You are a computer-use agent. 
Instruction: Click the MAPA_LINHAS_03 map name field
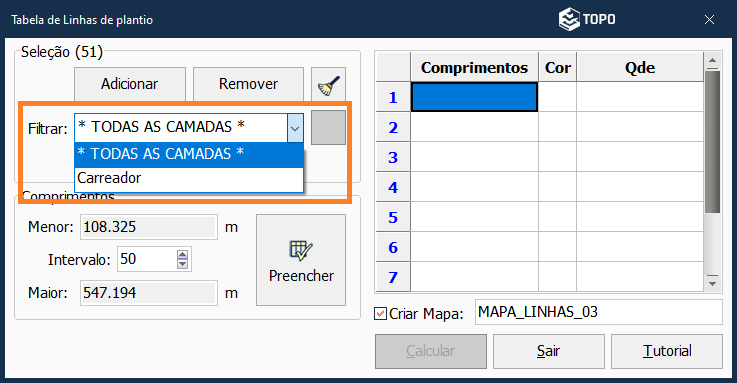[x=598, y=312]
